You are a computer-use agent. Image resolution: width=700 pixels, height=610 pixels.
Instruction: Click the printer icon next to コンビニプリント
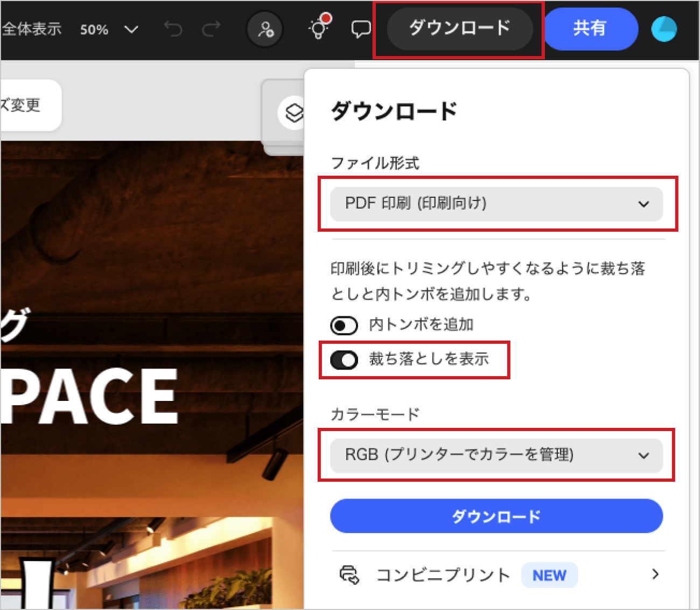[x=350, y=575]
